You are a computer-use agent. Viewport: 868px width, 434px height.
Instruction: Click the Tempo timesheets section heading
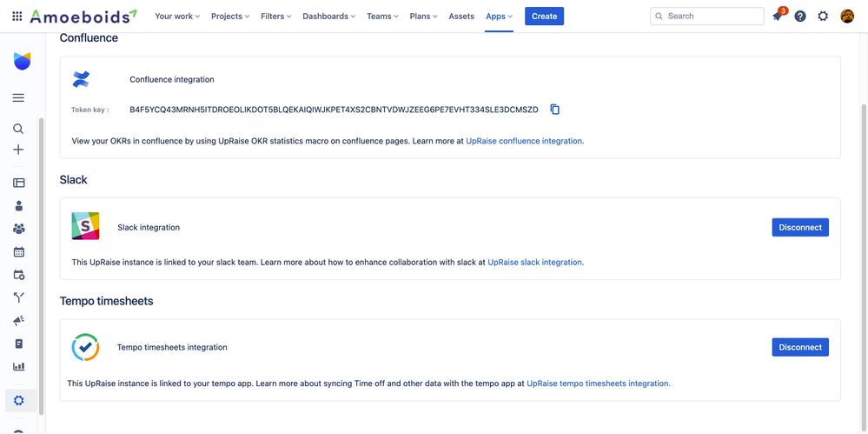106,301
